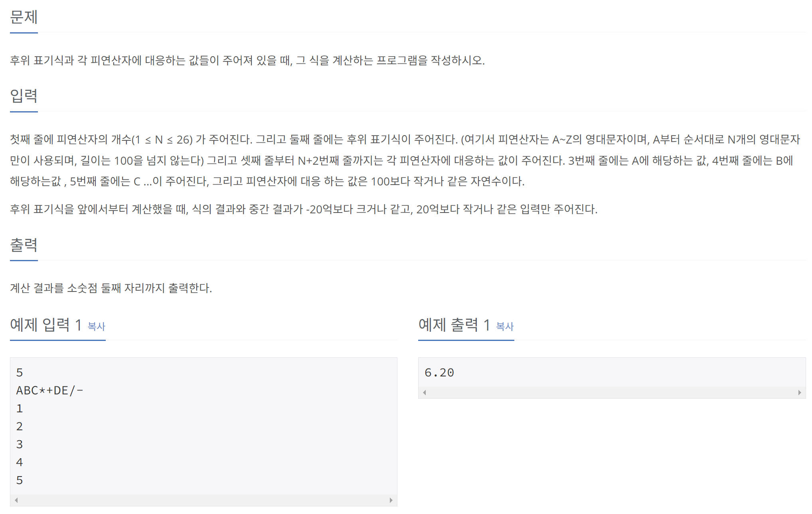Image resolution: width=812 pixels, height=514 pixels.
Task: Click the first line 5 in example input
Action: (20, 372)
